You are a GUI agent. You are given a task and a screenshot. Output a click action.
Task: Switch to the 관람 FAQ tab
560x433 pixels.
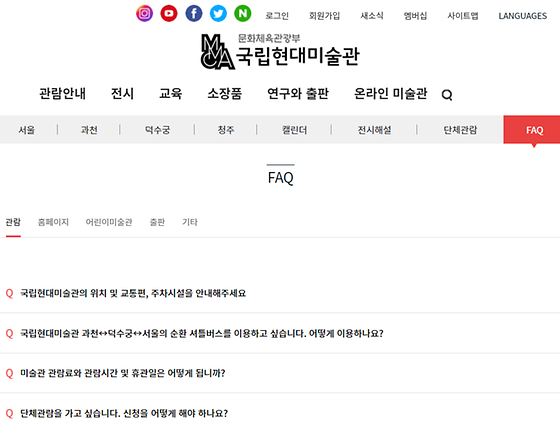pos(13,222)
